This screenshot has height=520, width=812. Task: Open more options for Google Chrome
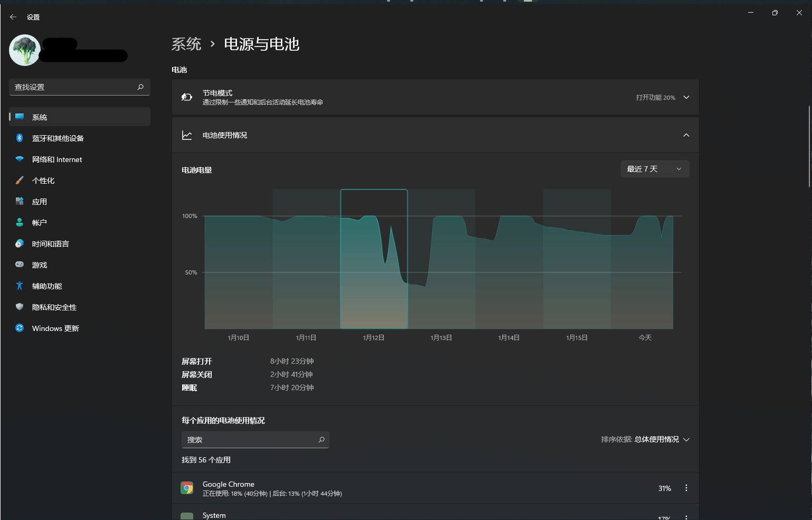tap(686, 488)
